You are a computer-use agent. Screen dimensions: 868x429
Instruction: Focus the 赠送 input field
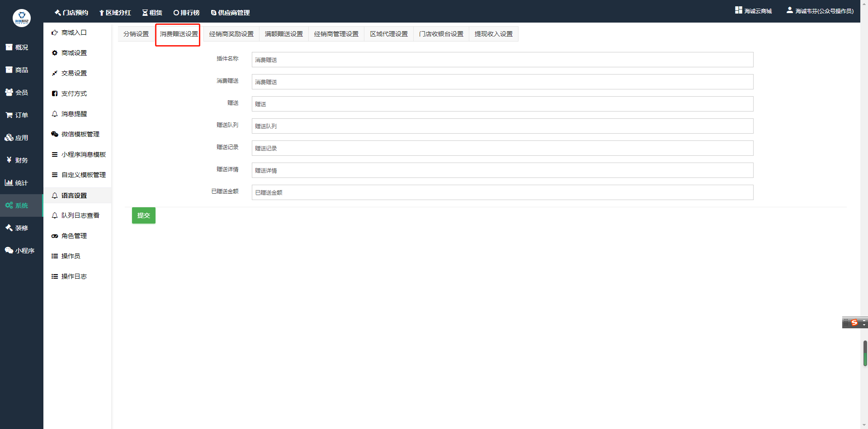502,104
